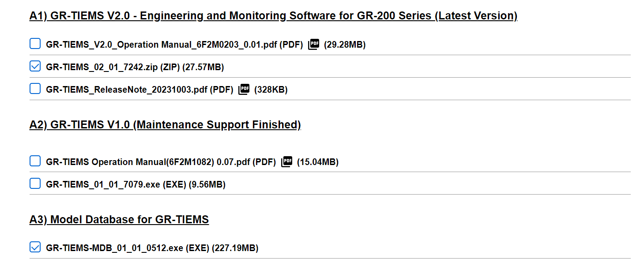Screen dimensions: 644x274
Task: Click the A2) GR-TIEMS V1.0 heading
Action: pos(165,125)
